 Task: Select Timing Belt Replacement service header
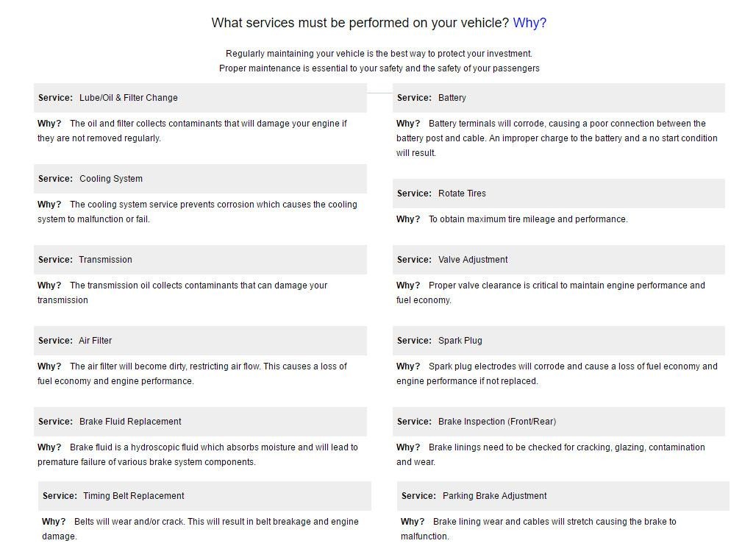[204, 496]
